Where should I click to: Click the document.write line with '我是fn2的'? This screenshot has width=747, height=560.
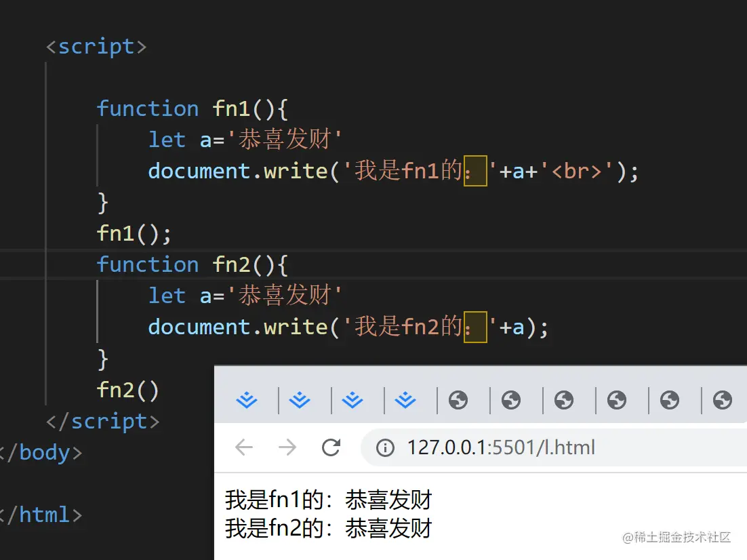click(348, 327)
